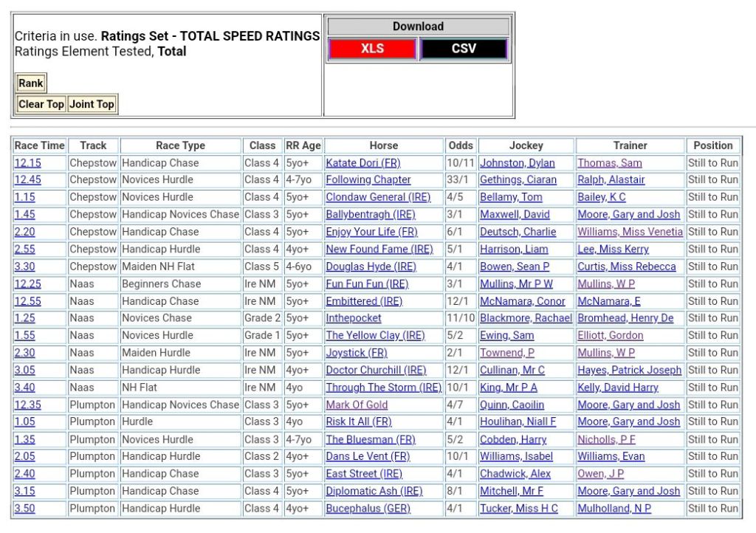Select the Joint Top button

pos(92,104)
